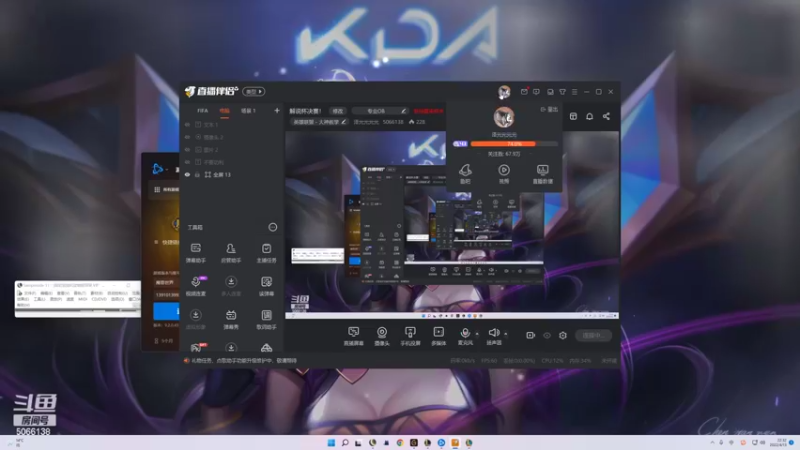Select the 文本 1 source row
This screenshot has height=450, width=800.
(232, 124)
